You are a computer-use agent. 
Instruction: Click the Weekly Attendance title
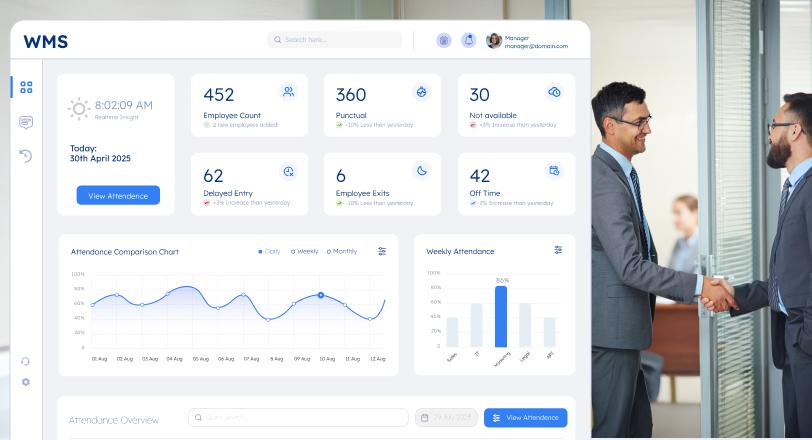click(460, 252)
